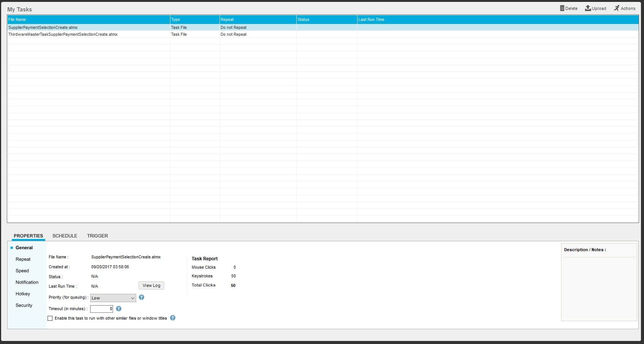The width and height of the screenshot is (644, 344).
Task: Sort by Status column header
Action: [x=327, y=19]
